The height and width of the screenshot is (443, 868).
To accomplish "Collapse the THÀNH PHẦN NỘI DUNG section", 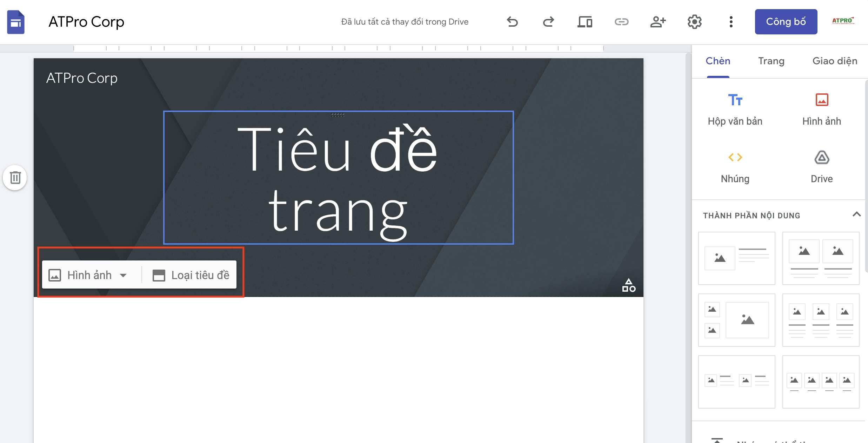I will [x=856, y=214].
